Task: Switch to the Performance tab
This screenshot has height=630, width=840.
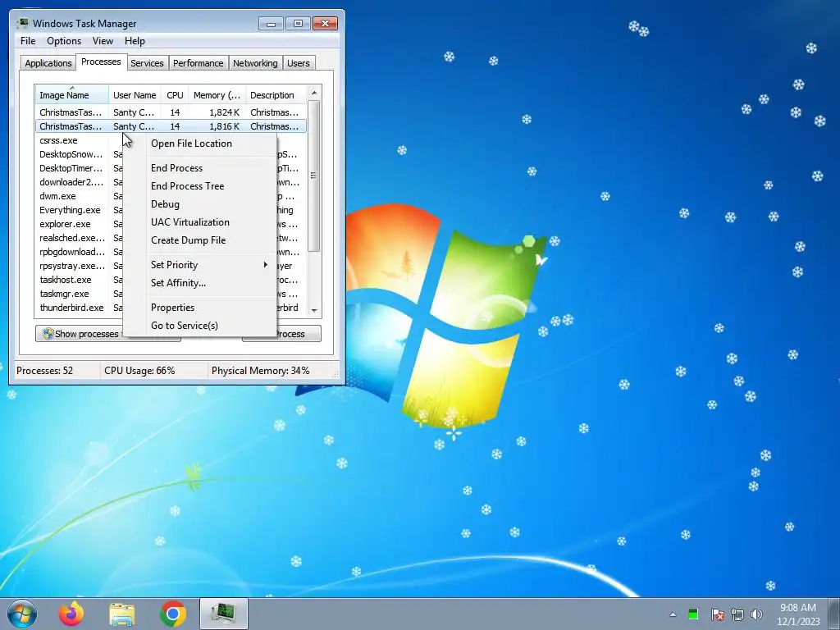Action: [x=199, y=63]
